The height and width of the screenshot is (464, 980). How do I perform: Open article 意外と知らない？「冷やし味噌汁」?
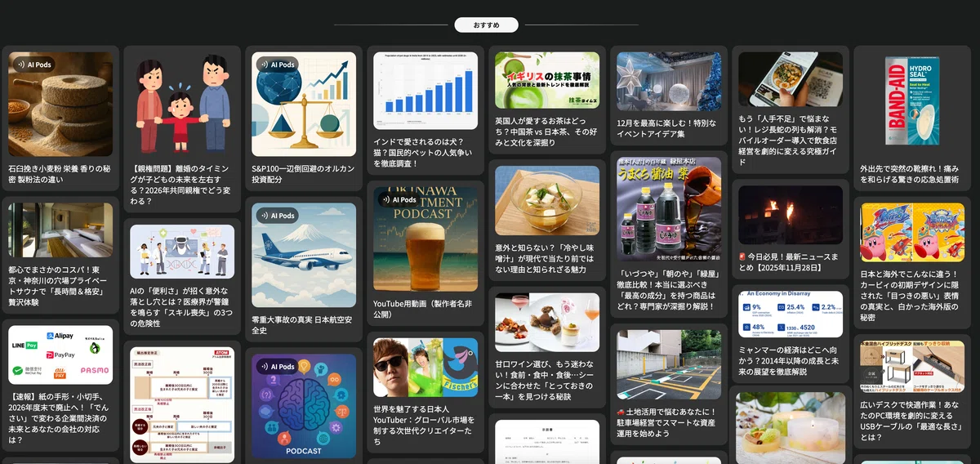pos(547,258)
